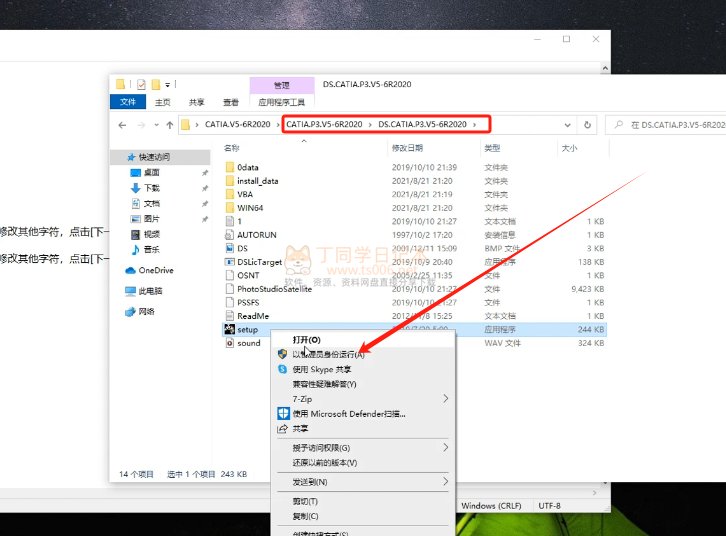Select the sound WAV file icon

tap(230, 343)
